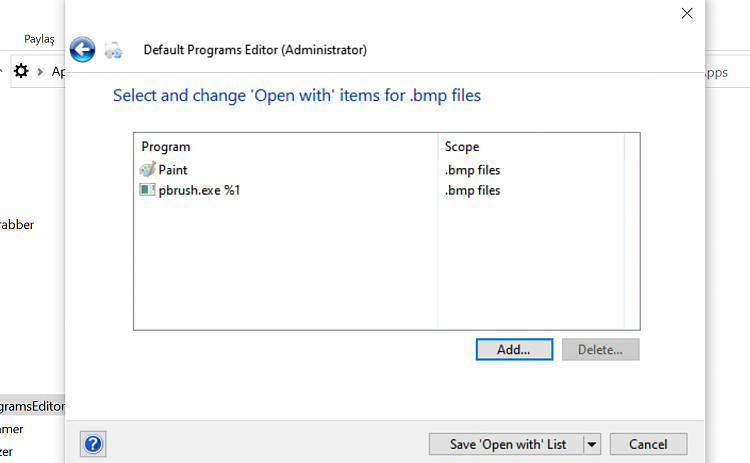Click the .bmp files scope for pbrush.exe

coord(472,190)
